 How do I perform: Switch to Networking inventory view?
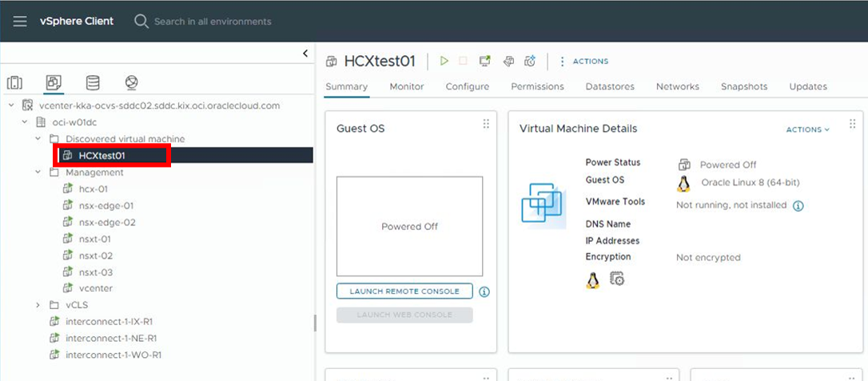(132, 83)
